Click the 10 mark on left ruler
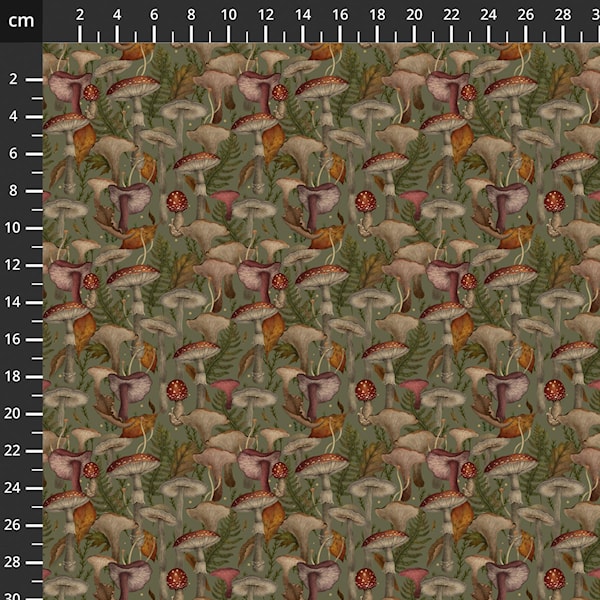 pos(16,227)
